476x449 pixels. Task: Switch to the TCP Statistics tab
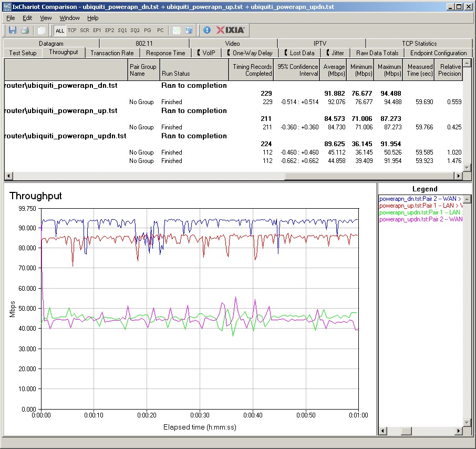[x=419, y=44]
